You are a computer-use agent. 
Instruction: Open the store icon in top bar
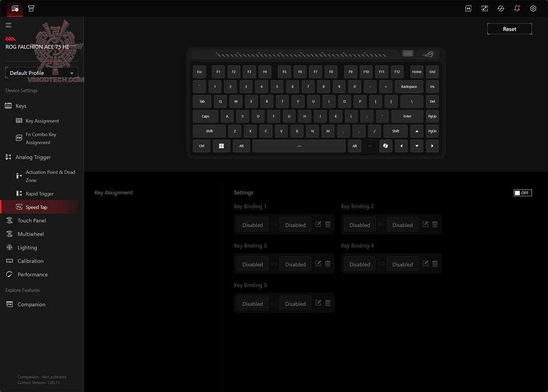pos(31,9)
